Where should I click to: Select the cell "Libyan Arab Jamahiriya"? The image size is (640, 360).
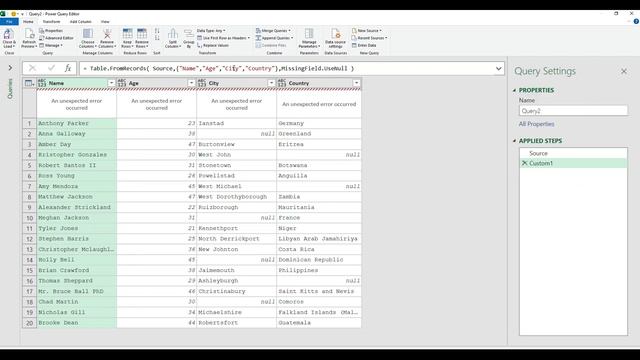coord(319,239)
